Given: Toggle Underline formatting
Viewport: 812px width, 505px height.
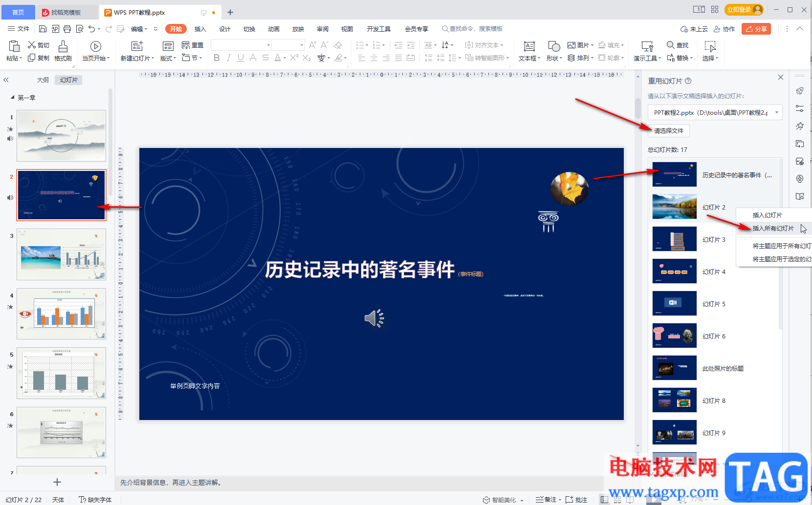Looking at the screenshot, I should click(241, 58).
